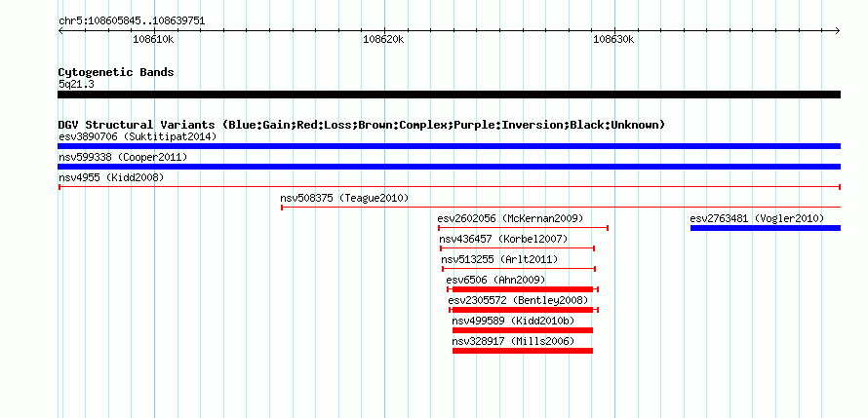Select the thick red esv6506 loss bar
Viewport: 868px width, 418px height.
point(523,289)
